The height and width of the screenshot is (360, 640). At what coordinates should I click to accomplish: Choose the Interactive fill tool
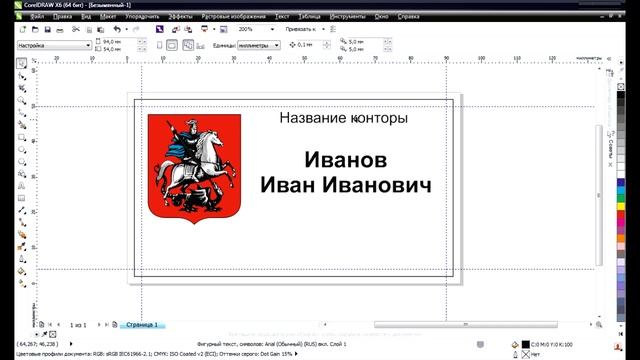[22, 283]
